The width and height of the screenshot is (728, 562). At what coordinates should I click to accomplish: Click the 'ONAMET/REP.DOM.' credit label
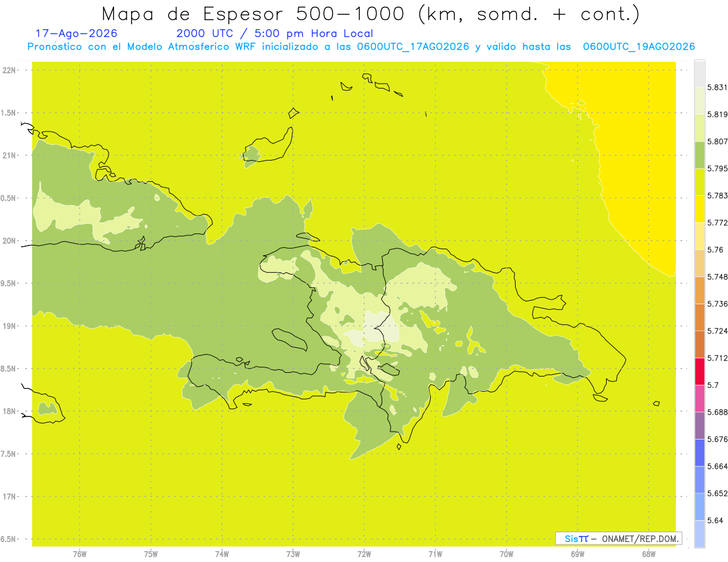point(639,538)
